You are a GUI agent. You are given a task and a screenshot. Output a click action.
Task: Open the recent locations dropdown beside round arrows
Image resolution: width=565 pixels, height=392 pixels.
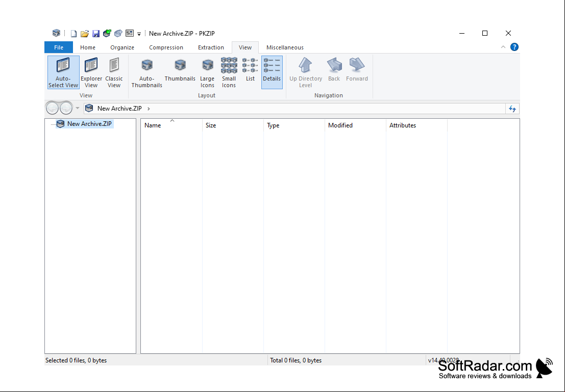pyautogui.click(x=78, y=108)
